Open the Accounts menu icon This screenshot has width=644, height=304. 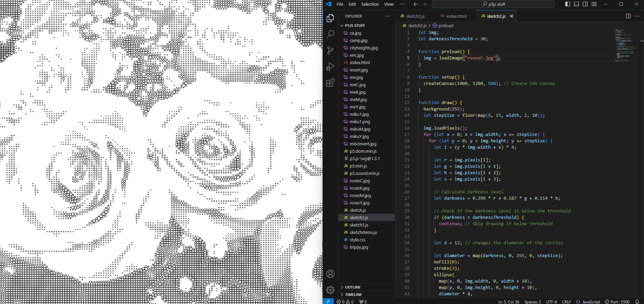(x=330, y=274)
